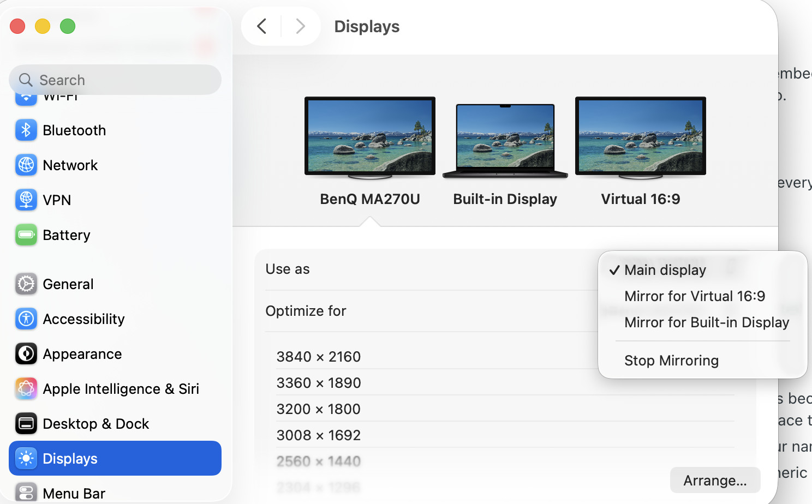Screen dimensions: 812x504
Task: Click the Accessibility label in sidebar
Action: 83,319
